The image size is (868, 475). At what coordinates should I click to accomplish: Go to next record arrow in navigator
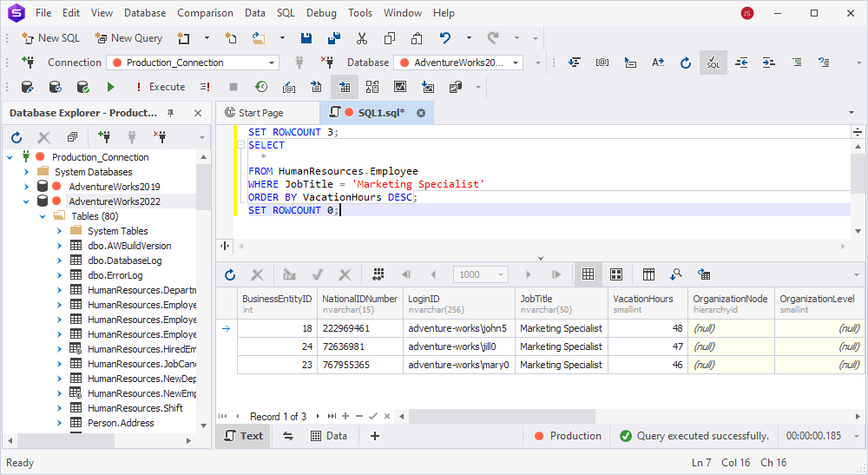point(318,416)
